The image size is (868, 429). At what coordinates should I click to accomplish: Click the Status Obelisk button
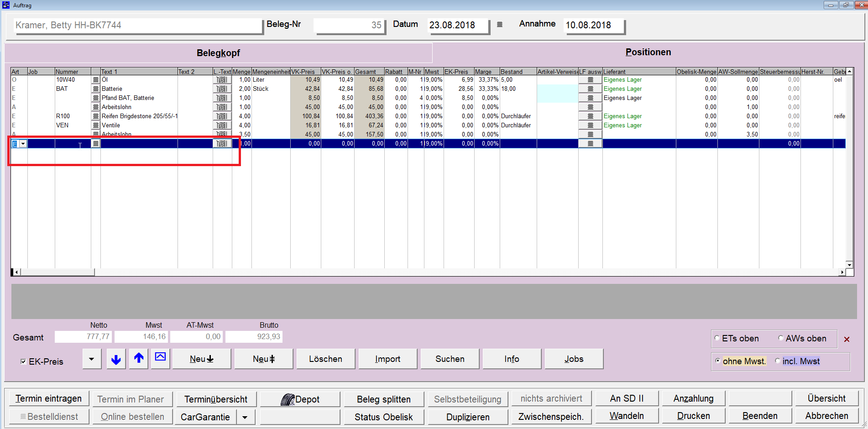(x=384, y=417)
